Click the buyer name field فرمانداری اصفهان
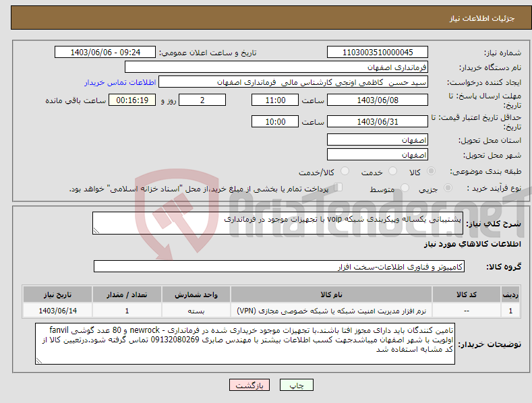Viewport: 532px width, 403px height. [276, 67]
